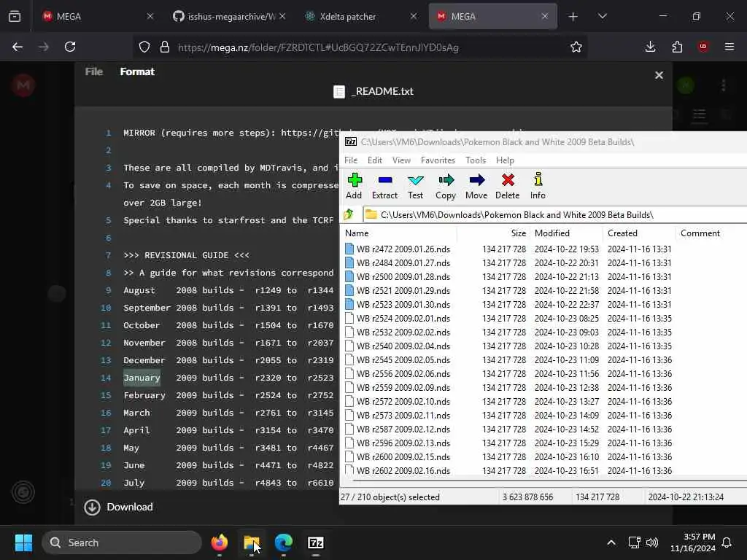The image size is (747, 560).
Task: Open the uBlock Origin extension icon
Action: (x=703, y=47)
